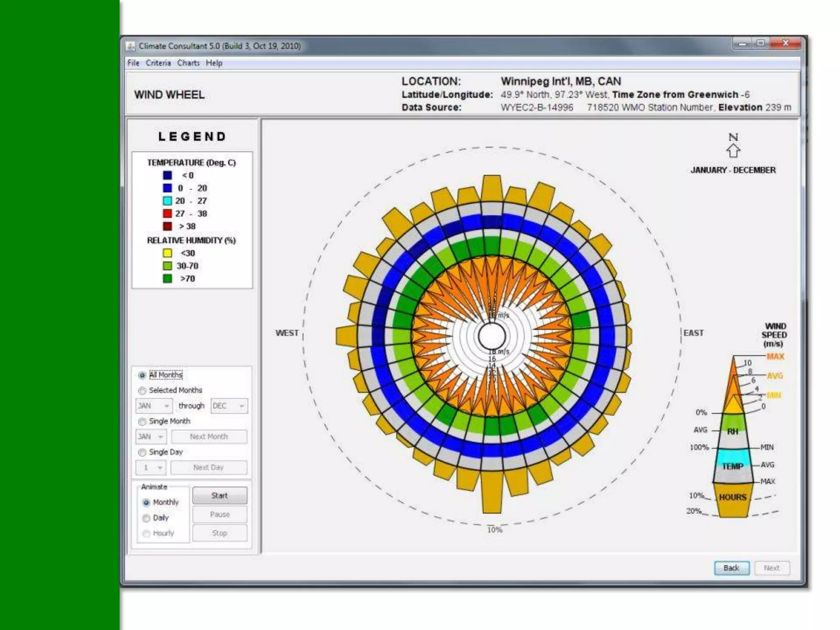
Task: Click the dark red >38 temperature swatch
Action: [x=167, y=226]
